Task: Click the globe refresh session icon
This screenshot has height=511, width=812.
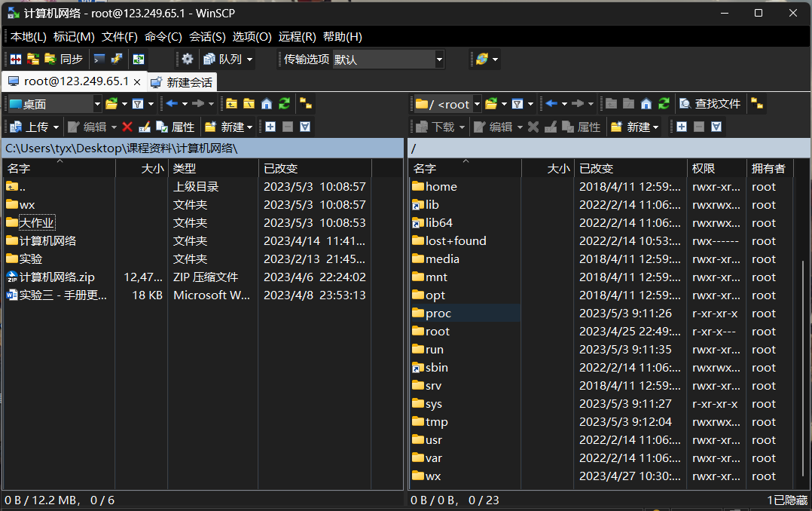Action: [482, 59]
